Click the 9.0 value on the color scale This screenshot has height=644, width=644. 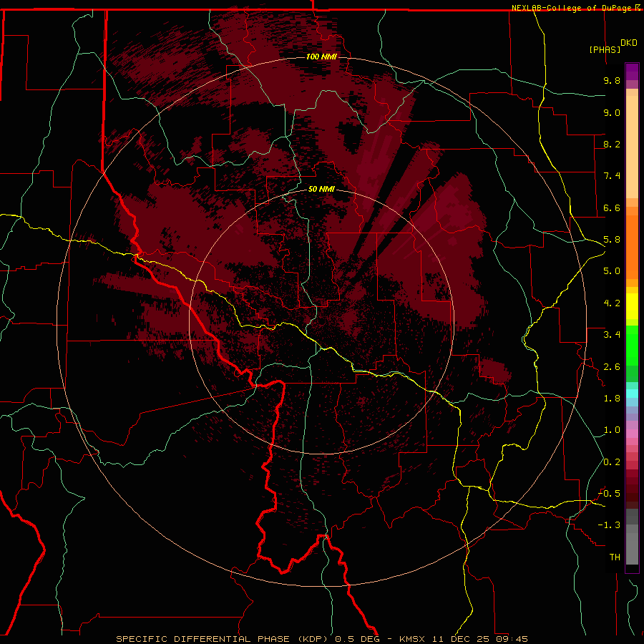pyautogui.click(x=612, y=112)
